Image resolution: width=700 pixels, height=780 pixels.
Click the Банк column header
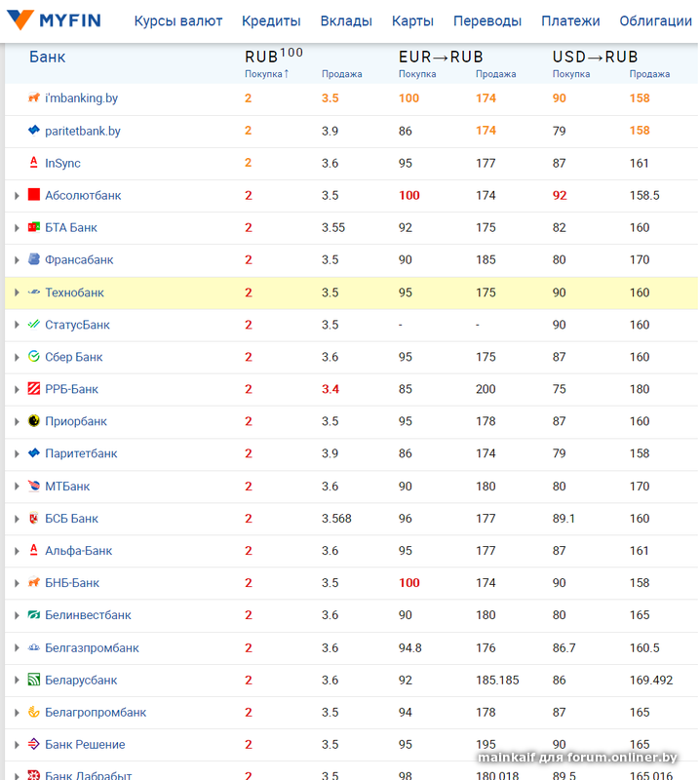point(47,57)
